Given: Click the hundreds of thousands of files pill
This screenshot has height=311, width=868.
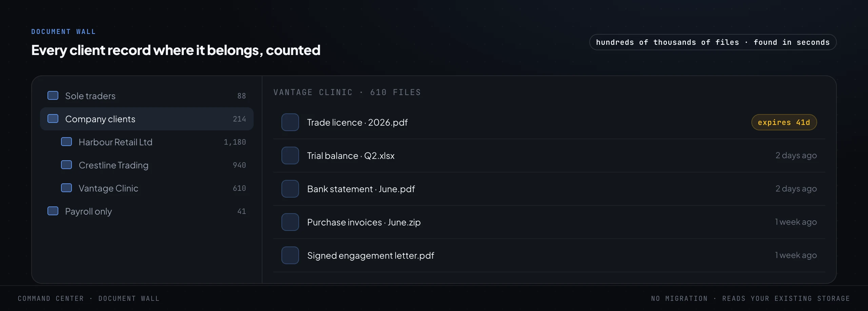Looking at the screenshot, I should 713,42.
